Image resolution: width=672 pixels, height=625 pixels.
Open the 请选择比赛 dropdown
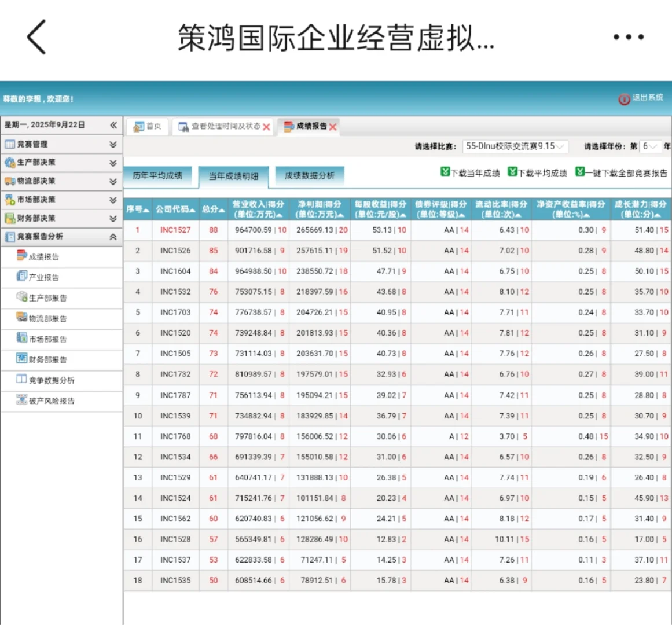(x=515, y=146)
